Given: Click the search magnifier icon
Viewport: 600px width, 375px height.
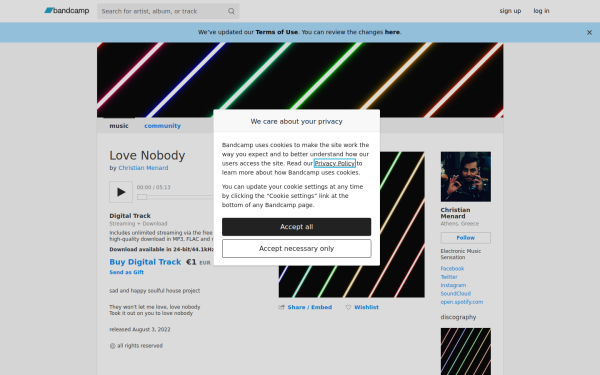Looking at the screenshot, I should pyautogui.click(x=231, y=11).
